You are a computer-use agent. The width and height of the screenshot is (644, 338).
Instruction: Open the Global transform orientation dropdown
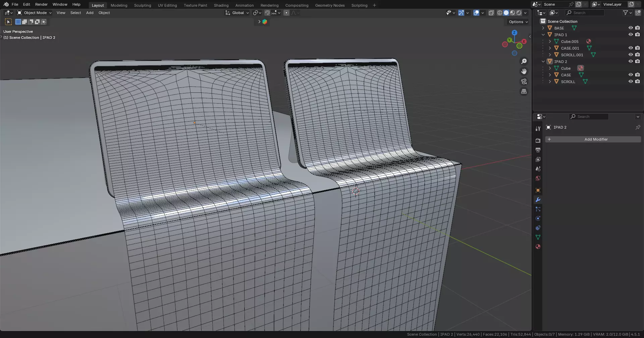237,13
